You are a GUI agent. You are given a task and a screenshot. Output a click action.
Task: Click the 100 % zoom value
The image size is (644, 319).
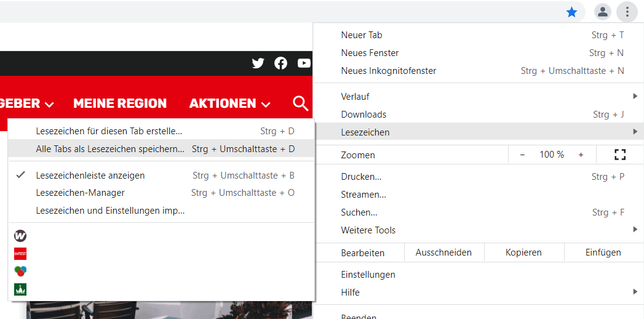(552, 155)
